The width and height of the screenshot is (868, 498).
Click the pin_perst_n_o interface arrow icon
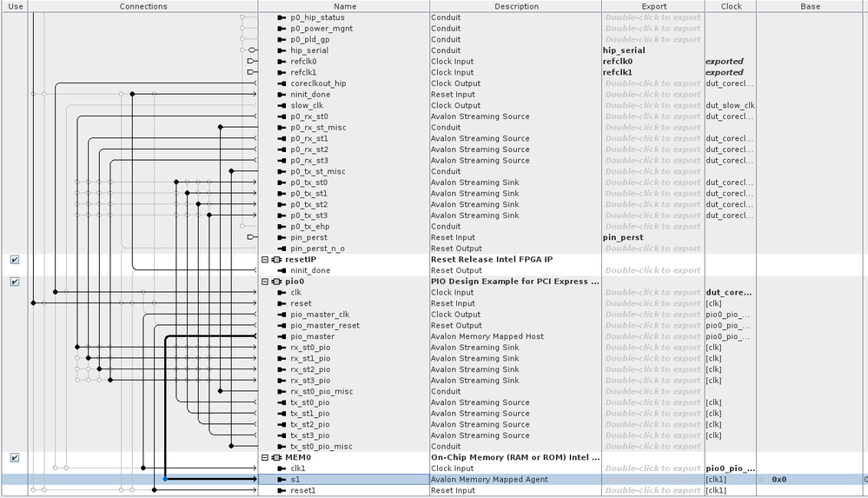tap(282, 249)
